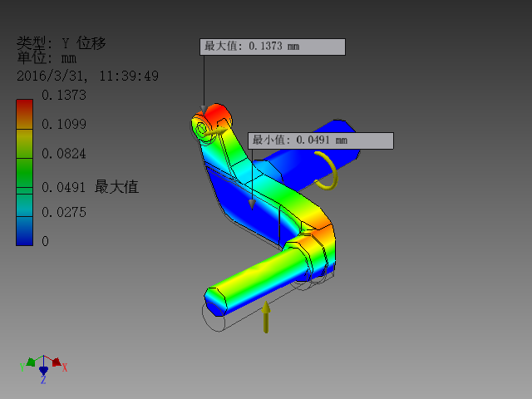
Task: Click the yellow load arrow near top hole
Action: 214,131
